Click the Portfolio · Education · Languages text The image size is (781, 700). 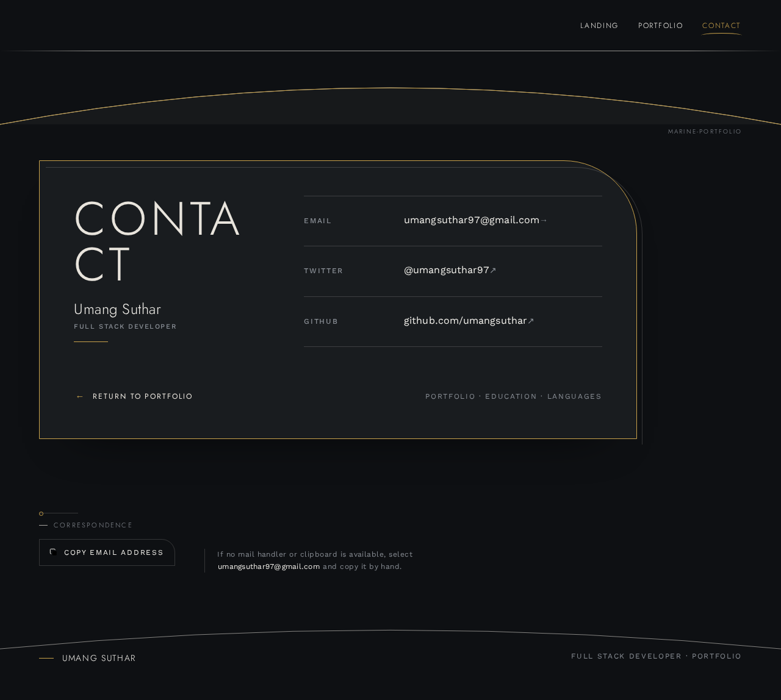click(513, 396)
